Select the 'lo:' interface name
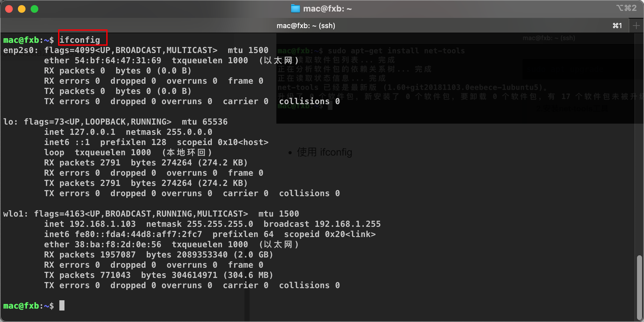This screenshot has height=322, width=644. click(11, 122)
